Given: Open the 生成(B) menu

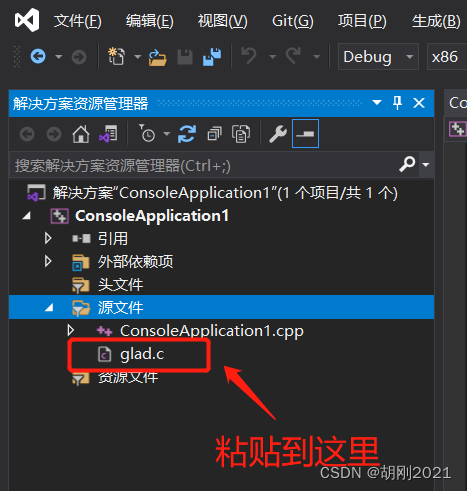Looking at the screenshot, I should pos(436,21).
